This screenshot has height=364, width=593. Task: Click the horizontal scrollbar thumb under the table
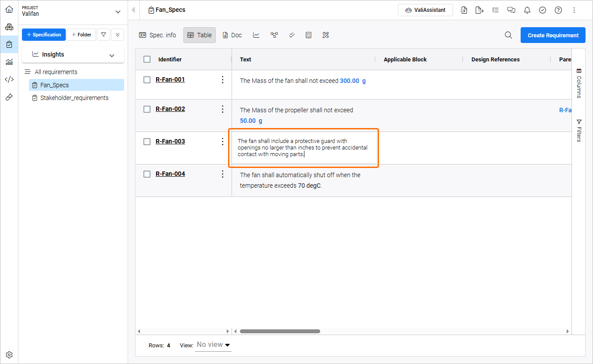click(x=280, y=332)
